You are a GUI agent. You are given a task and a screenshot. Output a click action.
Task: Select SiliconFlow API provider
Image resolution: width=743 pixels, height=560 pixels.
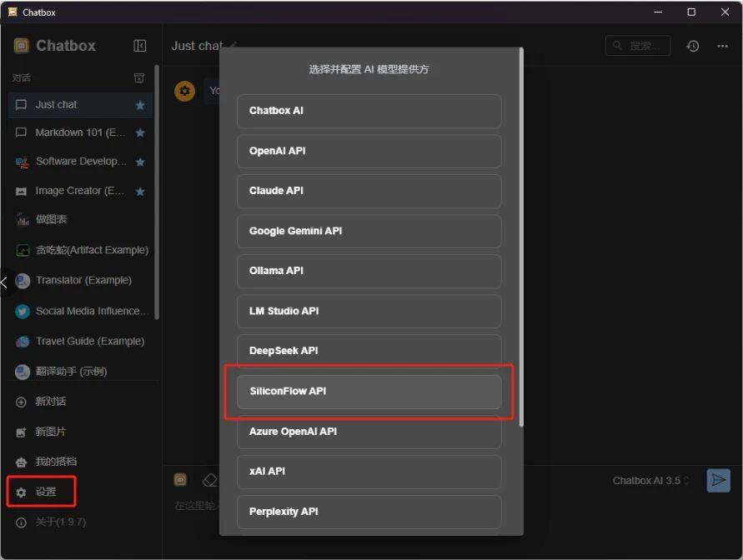click(369, 391)
